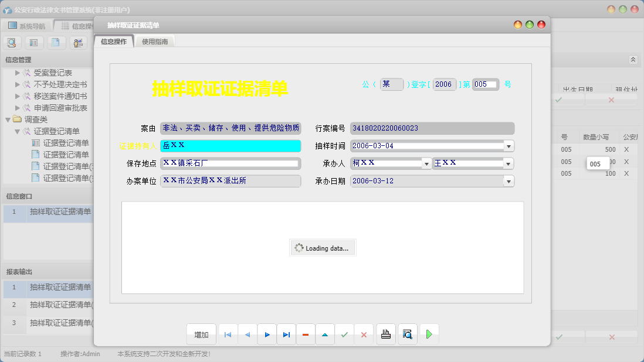Viewport: 644px width, 362px height.
Task: Click the 增加 button
Action: click(201, 334)
